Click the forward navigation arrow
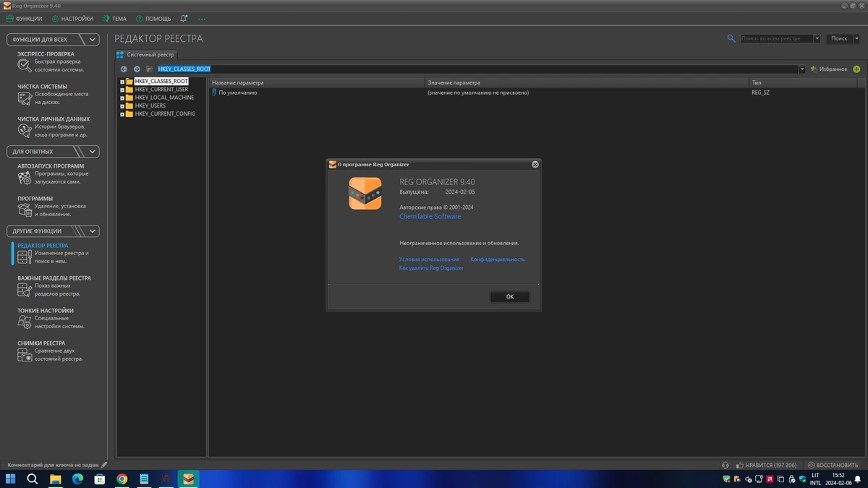868x488 pixels. click(x=137, y=69)
